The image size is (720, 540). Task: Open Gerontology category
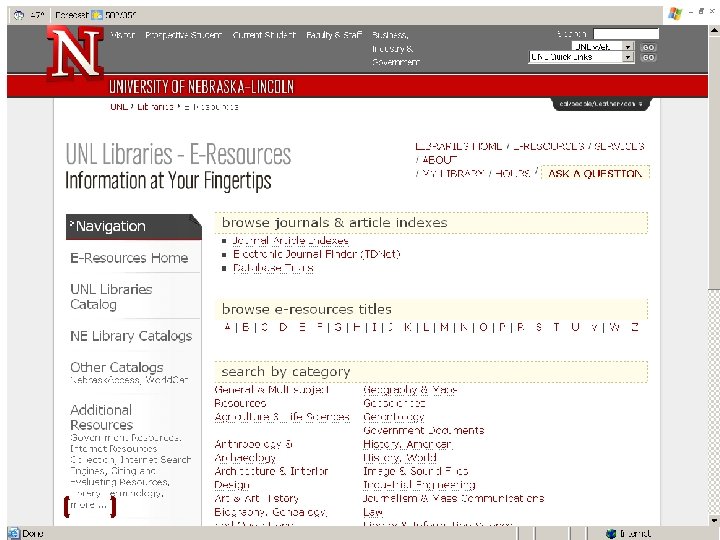(394, 417)
